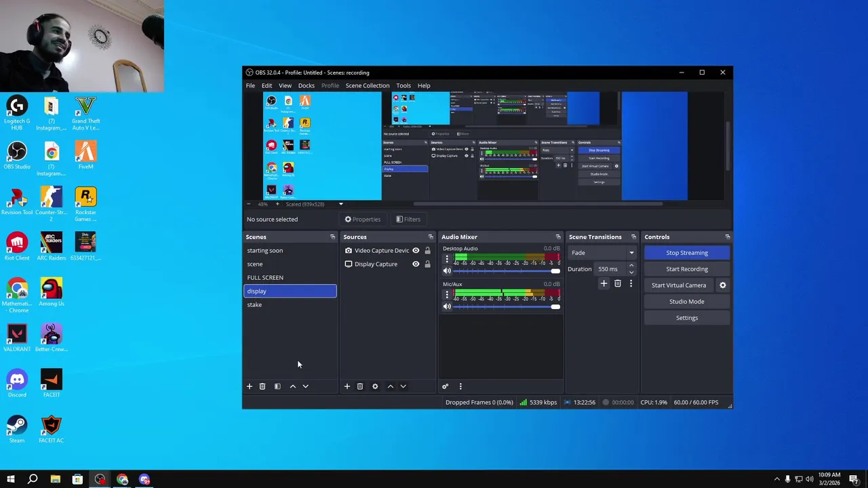Viewport: 868px width, 488px height.
Task: Enable Studio Mode
Action: pyautogui.click(x=687, y=302)
